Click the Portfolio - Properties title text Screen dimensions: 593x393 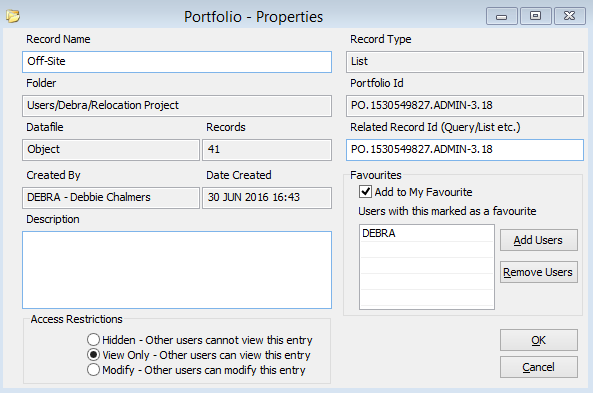[x=253, y=17]
